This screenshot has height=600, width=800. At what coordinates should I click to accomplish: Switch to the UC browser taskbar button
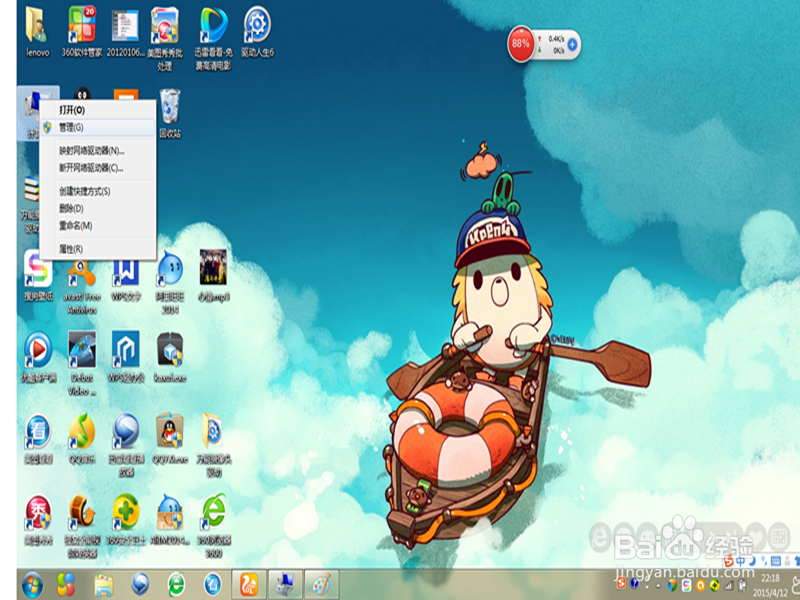(249, 585)
